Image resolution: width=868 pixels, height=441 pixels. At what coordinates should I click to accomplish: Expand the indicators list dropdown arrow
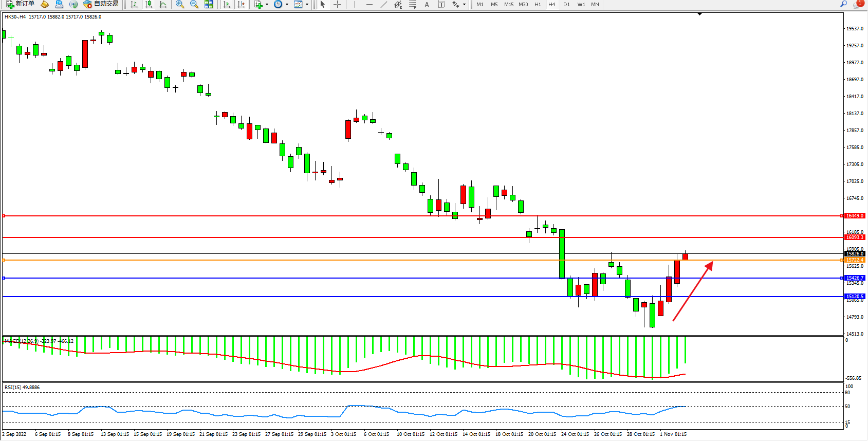pyautogui.click(x=267, y=4)
